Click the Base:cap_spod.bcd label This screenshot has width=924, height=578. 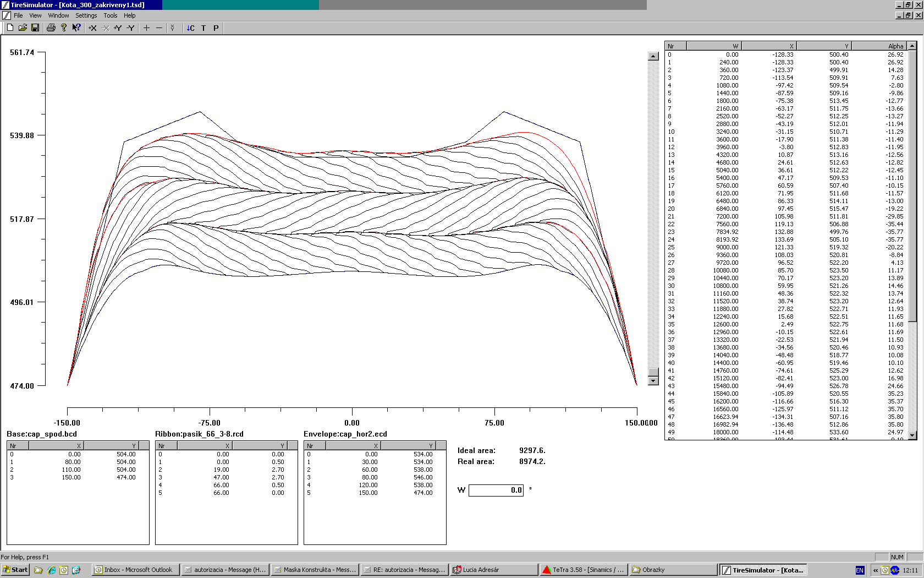pos(42,434)
